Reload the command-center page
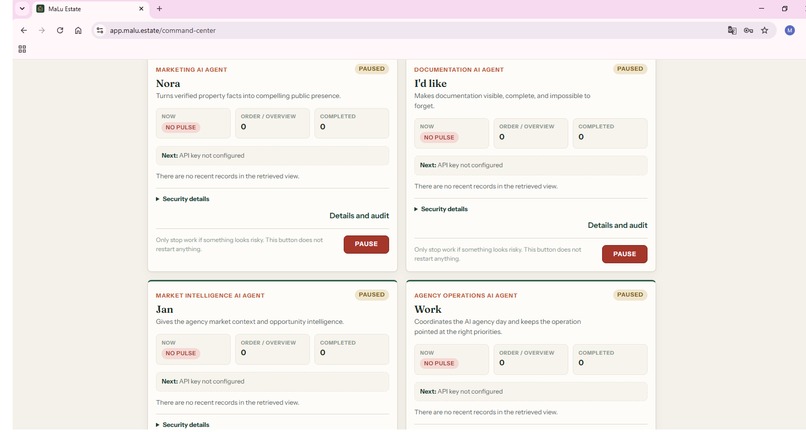 (60, 30)
